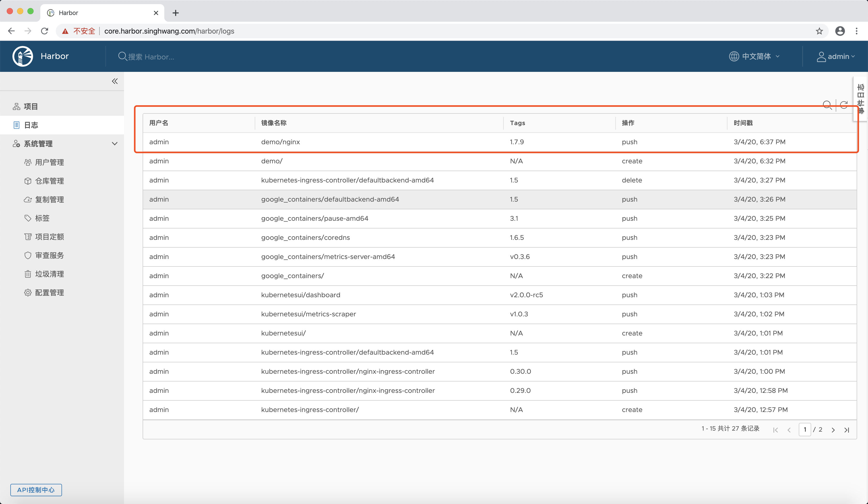Click the browser address bar URL
This screenshot has height=504, width=868.
tap(169, 31)
